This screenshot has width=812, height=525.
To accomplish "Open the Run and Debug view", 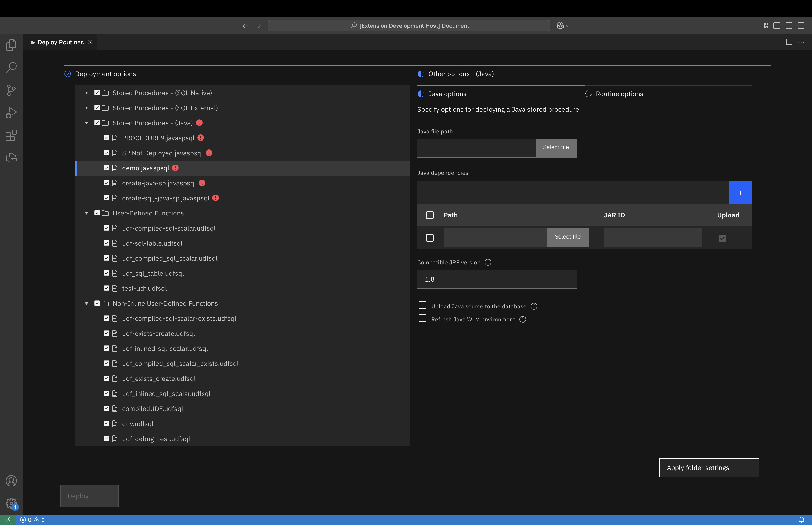I will [x=11, y=113].
